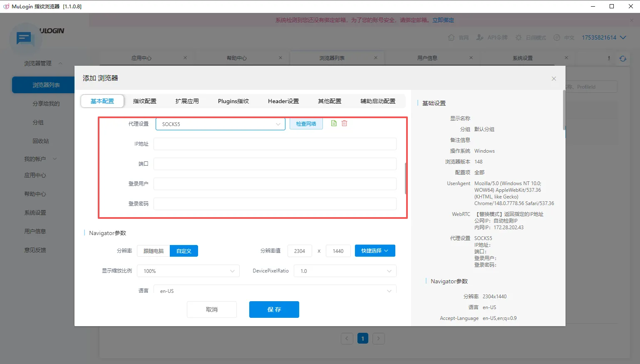Close the 应用中心 tab
The image size is (640, 364).
click(x=185, y=58)
